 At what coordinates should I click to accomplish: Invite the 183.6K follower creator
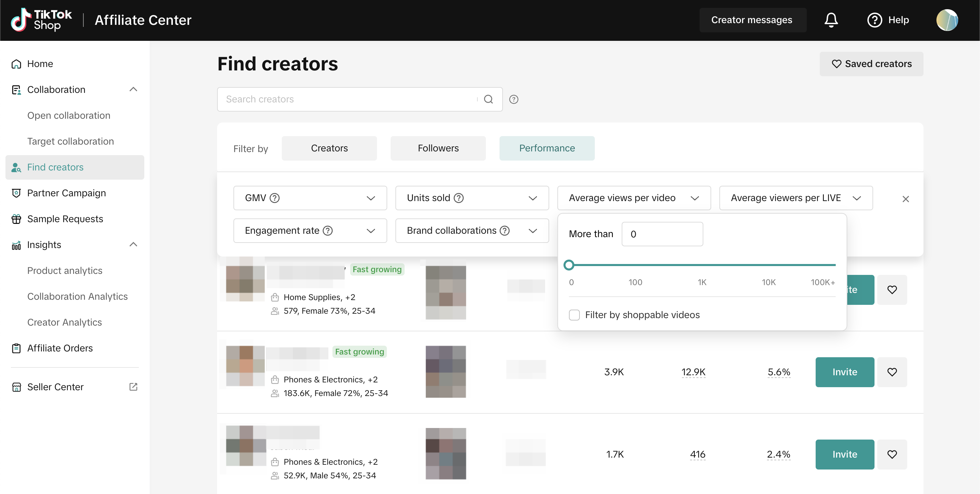pyautogui.click(x=845, y=372)
